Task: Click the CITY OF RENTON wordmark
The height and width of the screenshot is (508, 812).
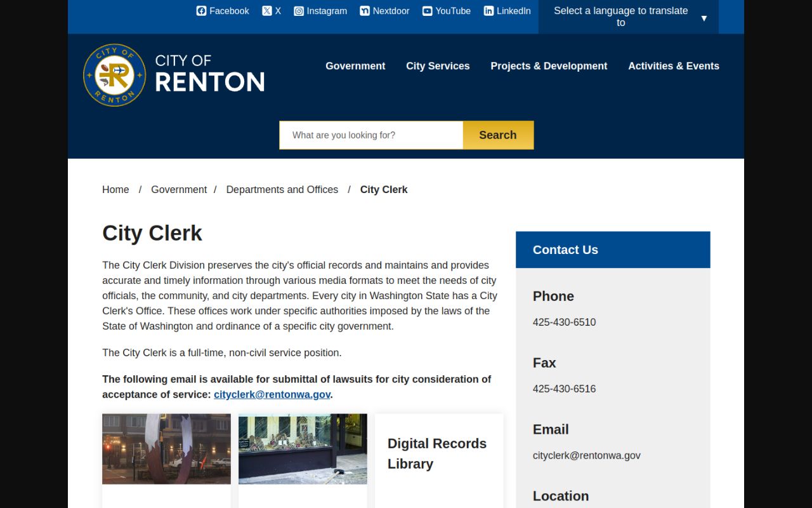Action: 209,73
